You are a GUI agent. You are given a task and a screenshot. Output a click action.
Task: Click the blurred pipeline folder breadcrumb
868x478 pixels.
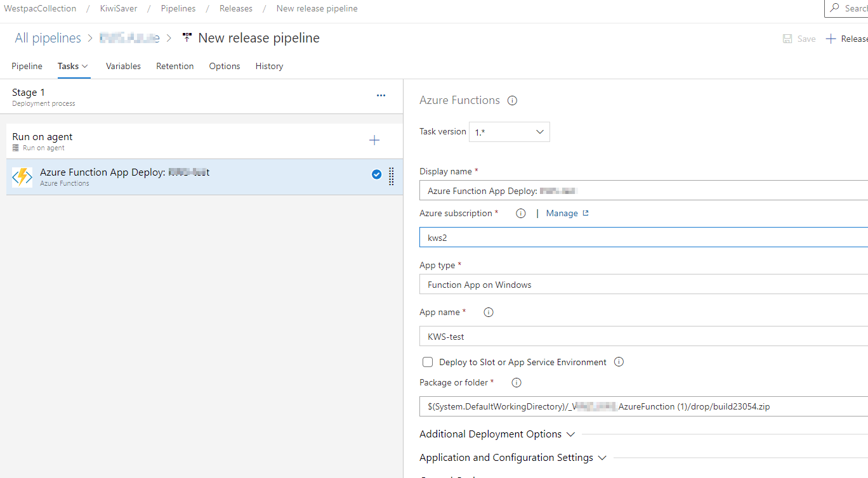click(129, 38)
